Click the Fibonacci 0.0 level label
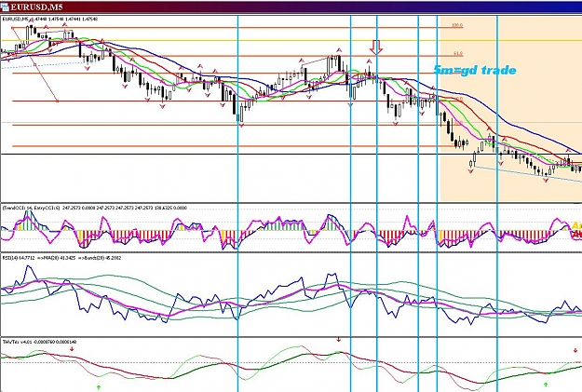582x392 pixels. [459, 99]
